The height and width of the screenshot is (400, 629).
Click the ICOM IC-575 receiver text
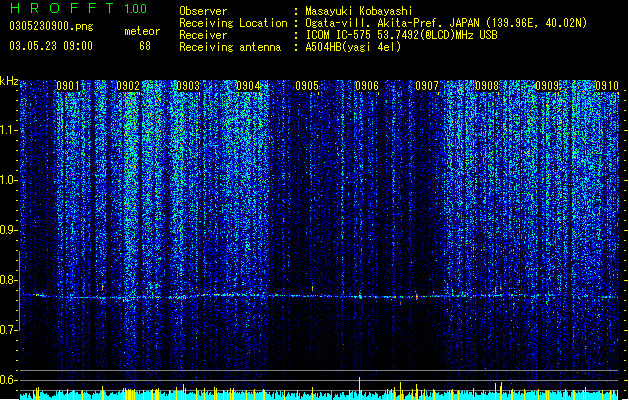(339, 35)
